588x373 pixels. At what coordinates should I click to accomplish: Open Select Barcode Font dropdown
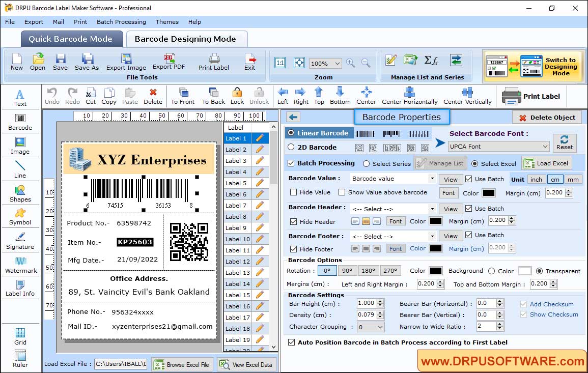[x=499, y=147]
